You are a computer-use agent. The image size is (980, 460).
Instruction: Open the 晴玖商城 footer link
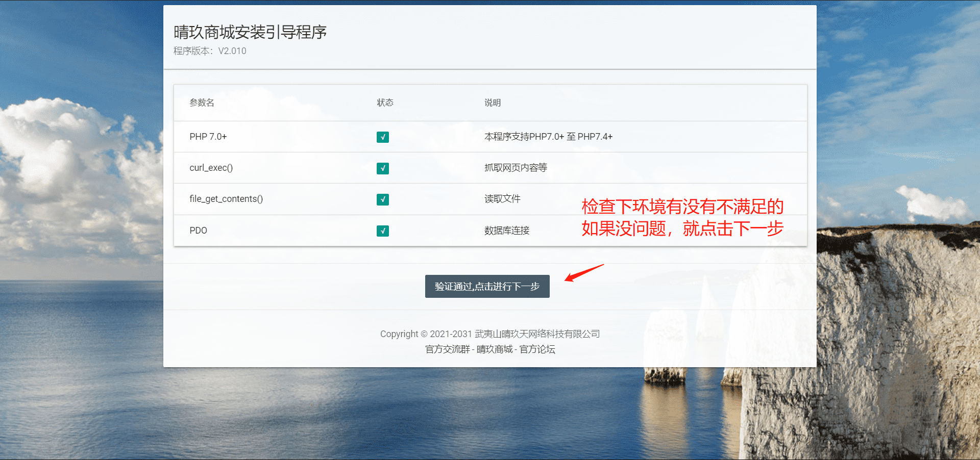[x=495, y=349]
